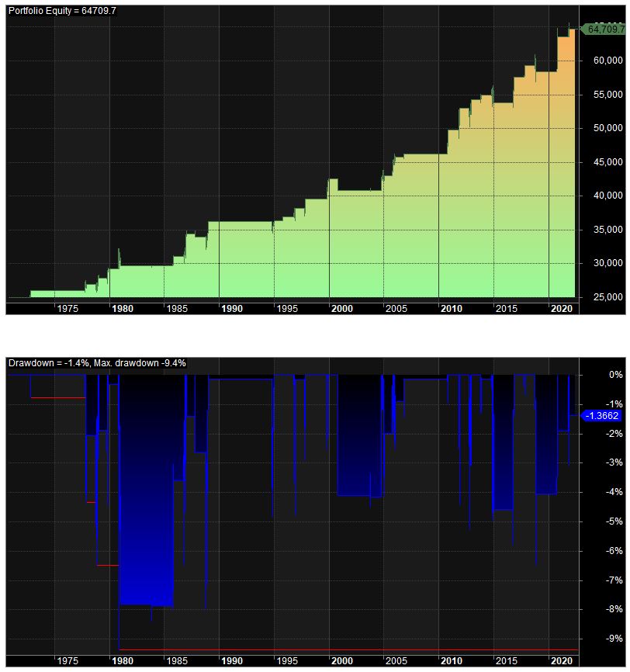Click 2015 on the drawdown chart time axis
Viewport: 630px width, 672px height.
click(x=507, y=661)
